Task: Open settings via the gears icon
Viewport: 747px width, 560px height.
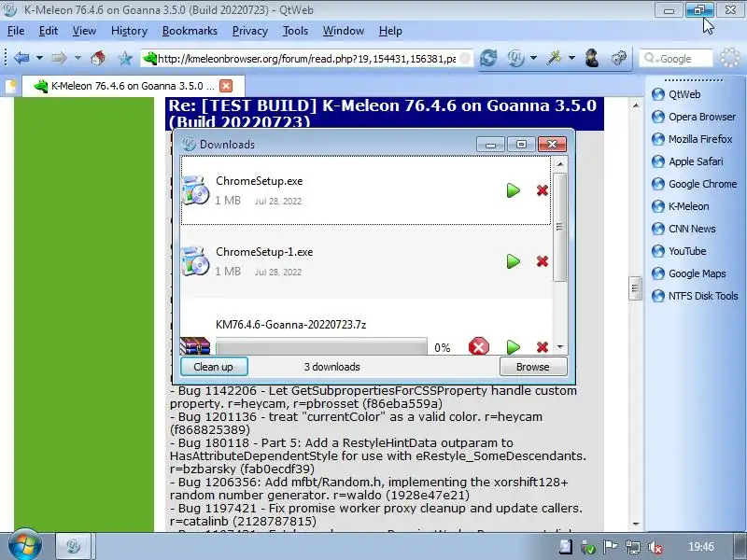Action: tap(619, 58)
